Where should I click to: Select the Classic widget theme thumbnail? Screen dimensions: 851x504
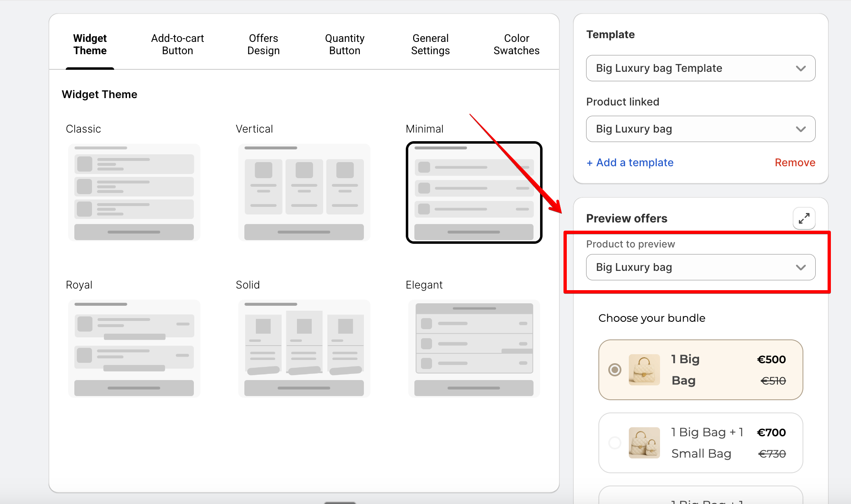134,192
